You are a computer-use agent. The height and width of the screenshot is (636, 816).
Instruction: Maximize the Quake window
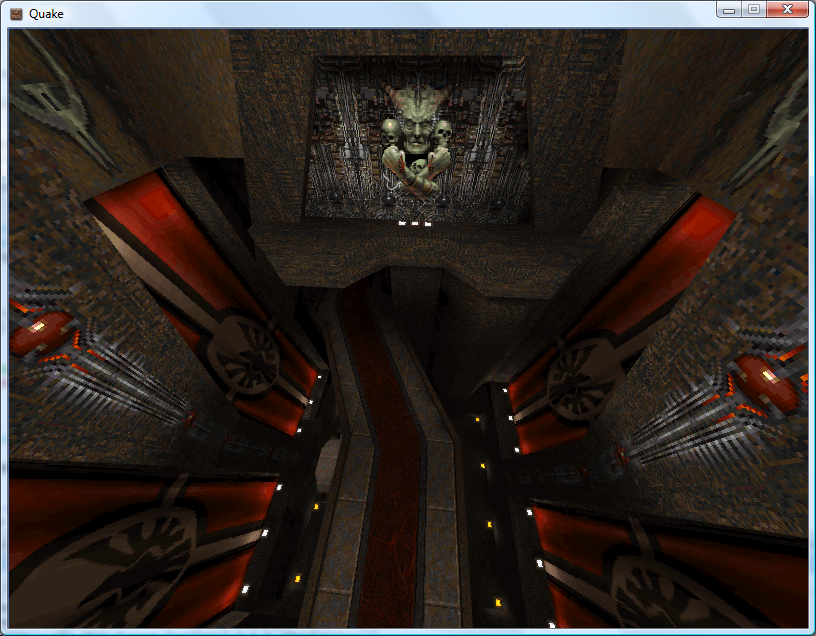click(x=753, y=9)
